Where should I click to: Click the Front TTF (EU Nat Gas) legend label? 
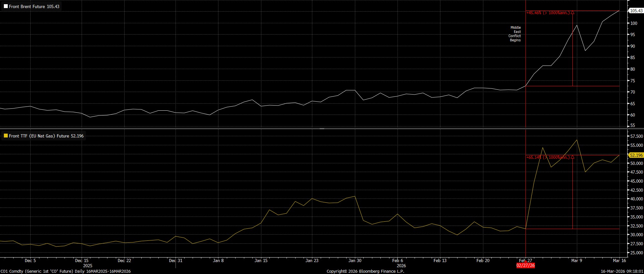point(46,136)
